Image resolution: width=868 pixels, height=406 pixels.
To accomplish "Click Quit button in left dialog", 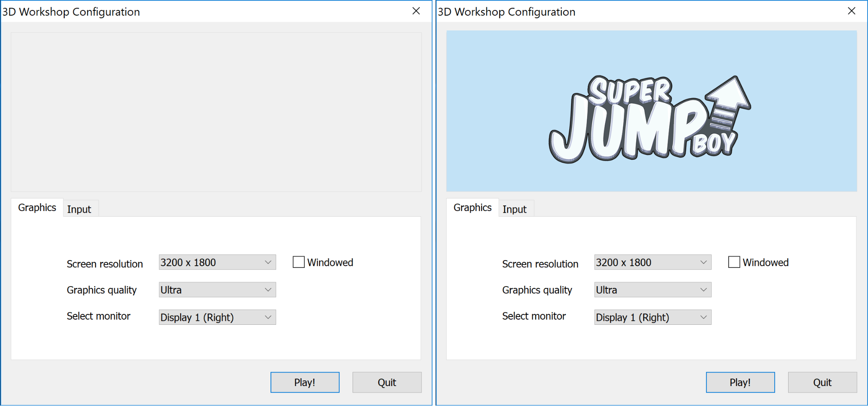I will (386, 383).
